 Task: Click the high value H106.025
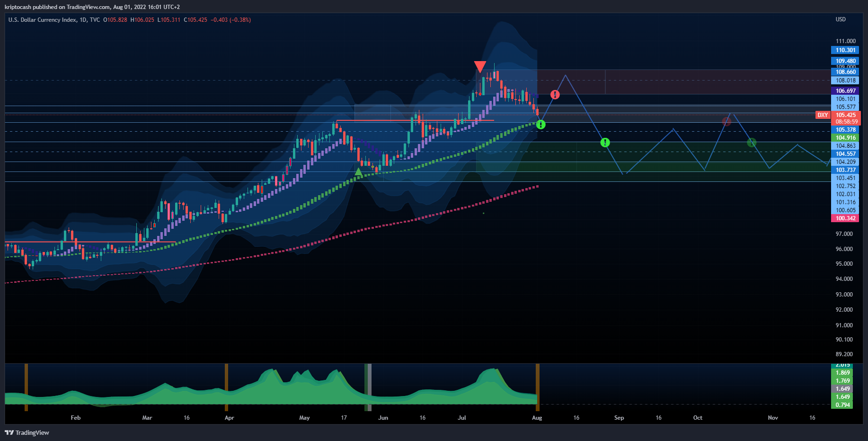[x=142, y=20]
